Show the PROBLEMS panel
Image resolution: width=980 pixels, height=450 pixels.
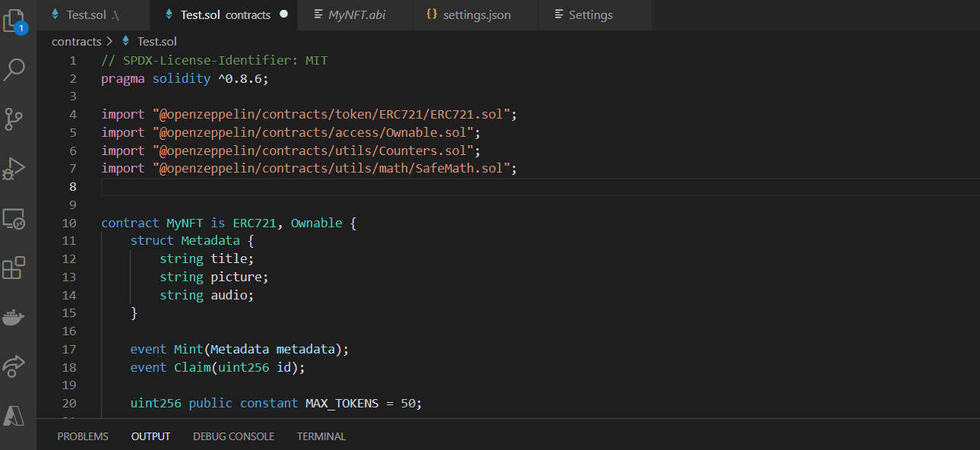pyautogui.click(x=83, y=436)
